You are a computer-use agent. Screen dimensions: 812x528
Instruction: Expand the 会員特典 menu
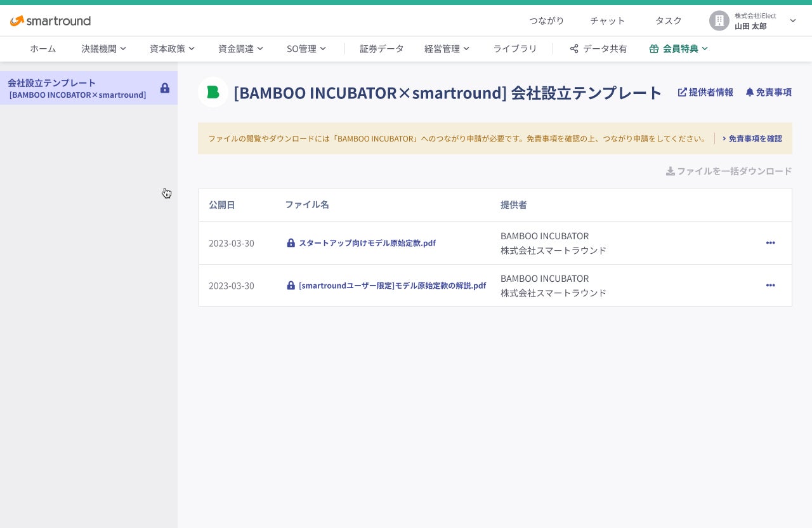pyautogui.click(x=679, y=49)
